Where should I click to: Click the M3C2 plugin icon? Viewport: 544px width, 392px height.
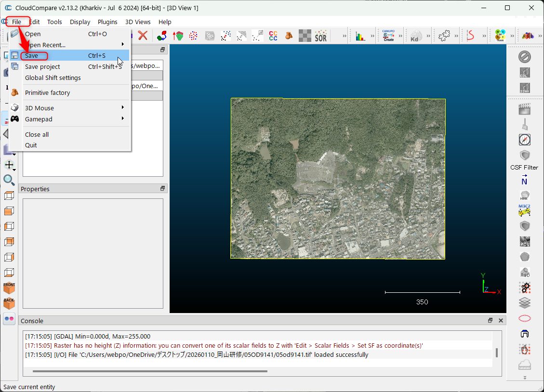524,210
